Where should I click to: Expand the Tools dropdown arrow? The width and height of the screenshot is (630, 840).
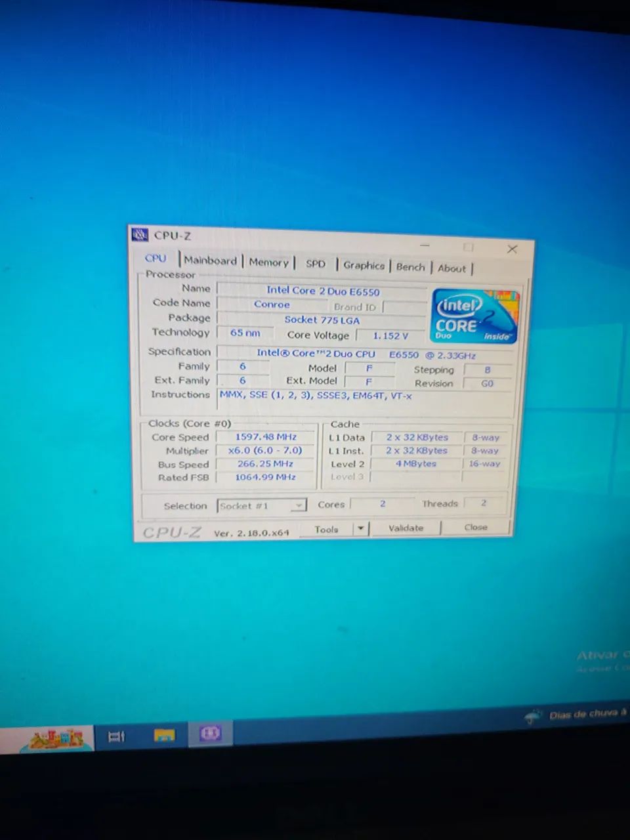(361, 529)
